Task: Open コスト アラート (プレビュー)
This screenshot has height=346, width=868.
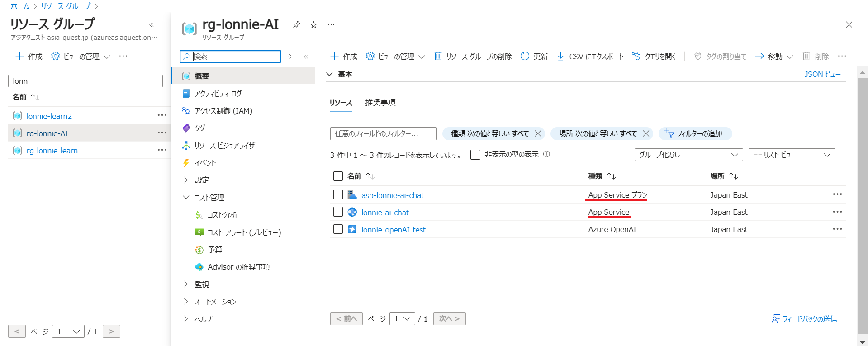Action: coord(244,232)
